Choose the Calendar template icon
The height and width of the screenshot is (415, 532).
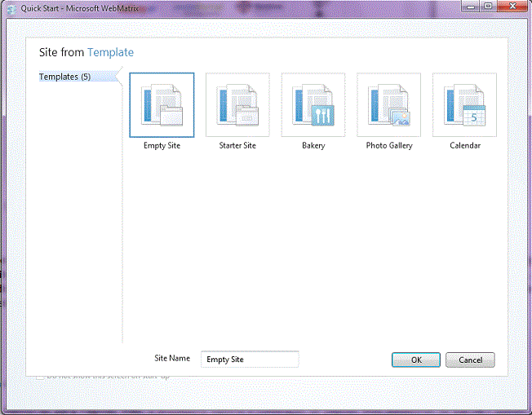click(464, 104)
